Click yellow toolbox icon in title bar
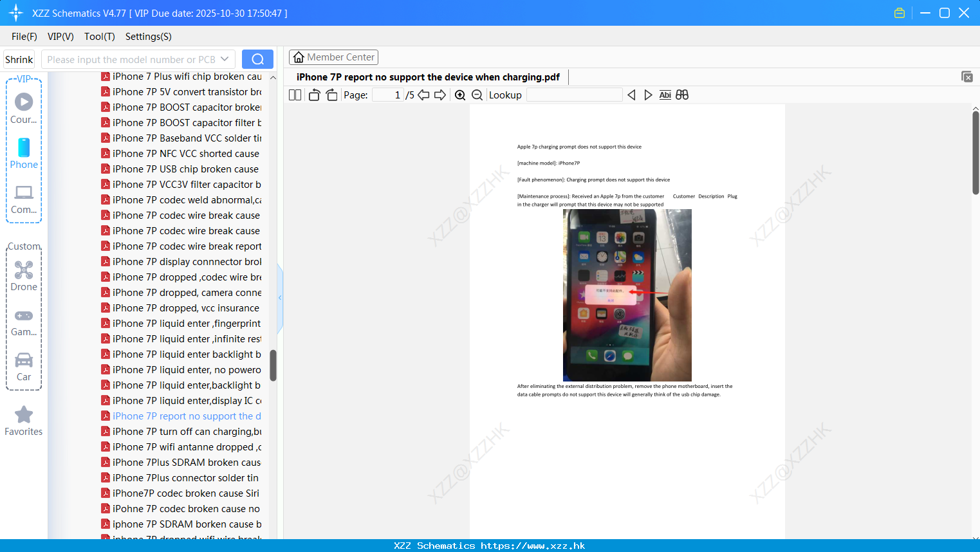The height and width of the screenshot is (552, 980). tap(900, 13)
